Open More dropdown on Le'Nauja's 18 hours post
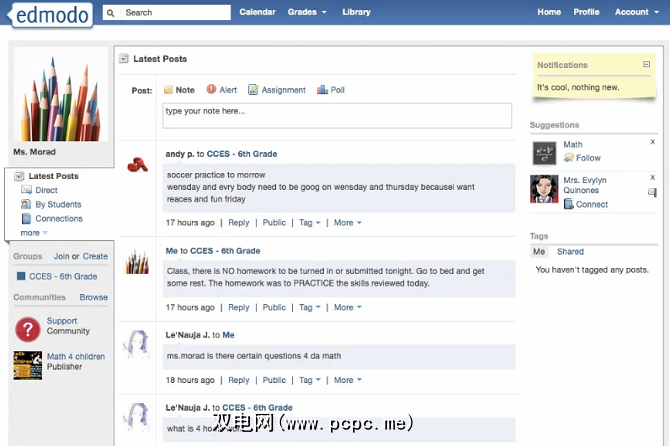Screen dimensions: 670x446 [347, 380]
